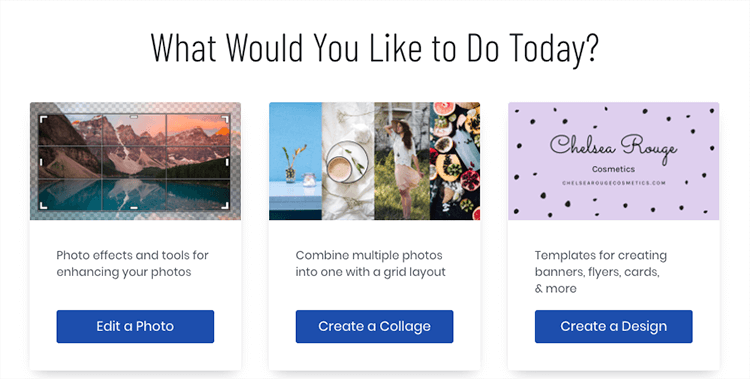Select the fruit platter collage photo

point(455,161)
